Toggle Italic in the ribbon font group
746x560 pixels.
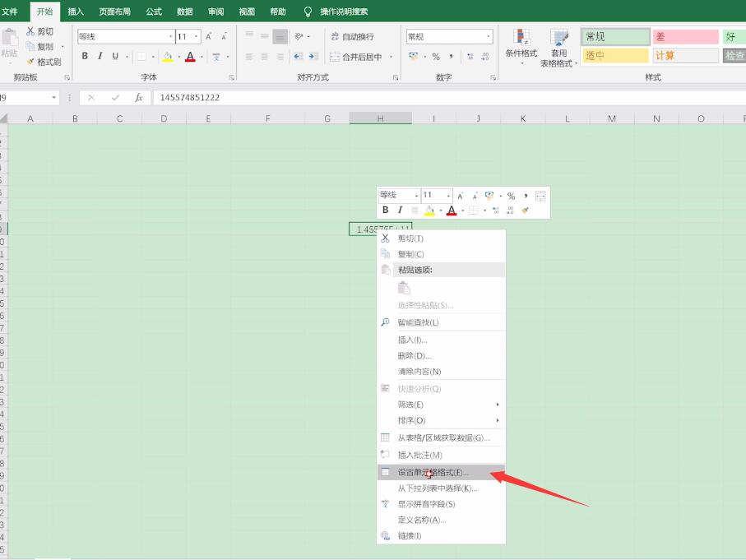100,56
